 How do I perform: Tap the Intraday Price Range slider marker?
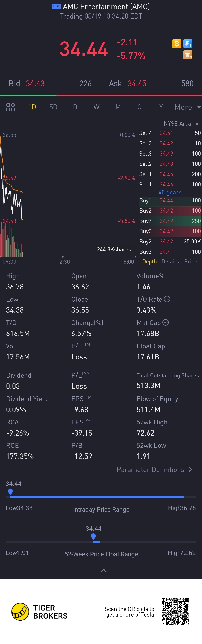pyautogui.click(x=10, y=491)
